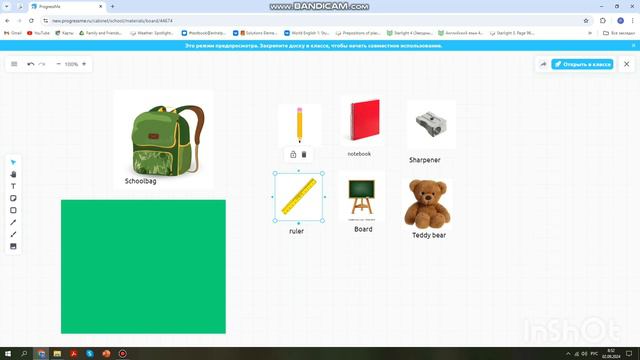Viewport: 640px width, 360px height.
Task: Bookmark this page with the star icon
Action: point(586,20)
